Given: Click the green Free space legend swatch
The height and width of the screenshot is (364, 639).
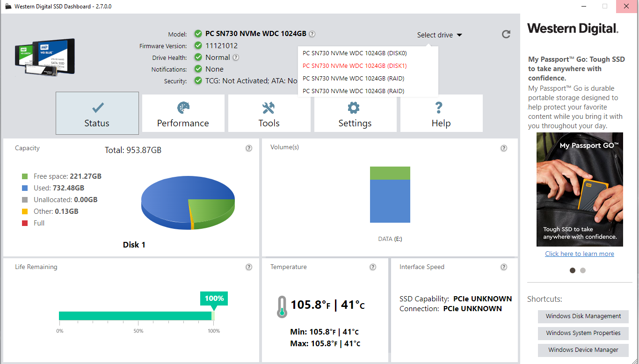Looking at the screenshot, I should [25, 176].
